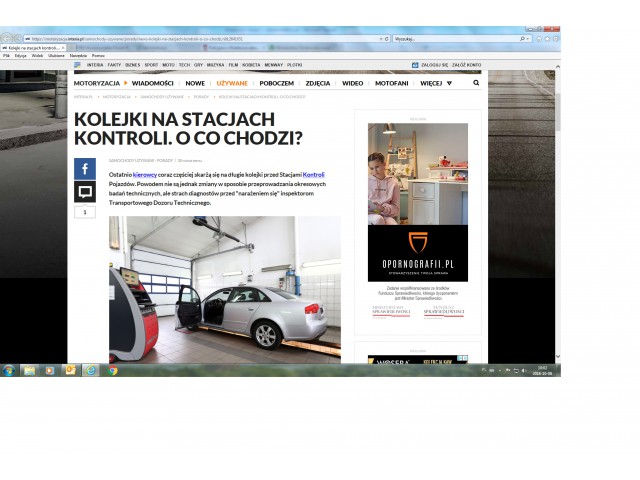Open the car inspection station photo
640x480 pixels.
tap(225, 290)
